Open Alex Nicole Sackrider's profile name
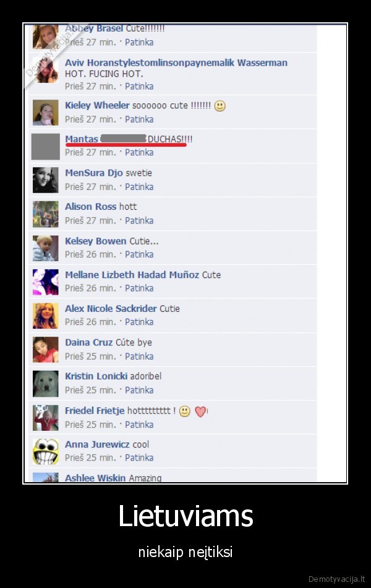Screen dimensions: 371x588 [111, 309]
